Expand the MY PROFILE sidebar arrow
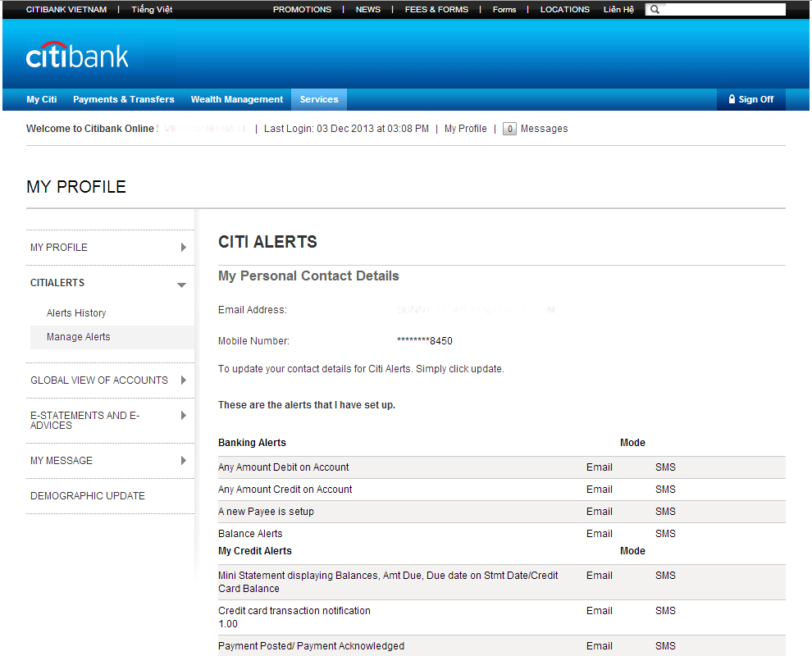Screen dimensions: 812x656 (x=184, y=248)
